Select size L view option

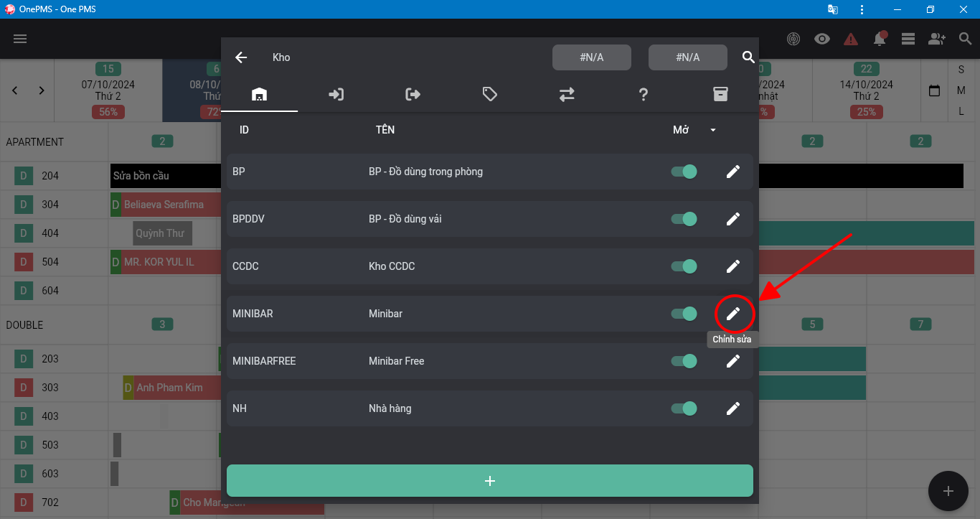pyautogui.click(x=961, y=111)
